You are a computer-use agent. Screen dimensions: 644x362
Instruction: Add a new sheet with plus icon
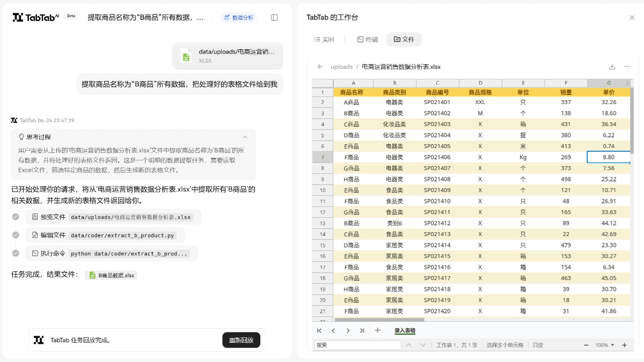pyautogui.click(x=377, y=330)
